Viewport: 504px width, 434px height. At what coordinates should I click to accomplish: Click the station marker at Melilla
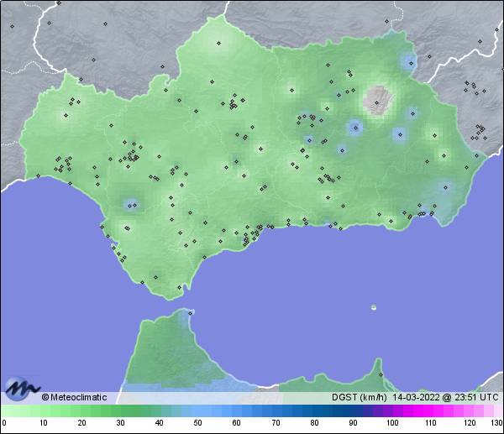pos(381,374)
